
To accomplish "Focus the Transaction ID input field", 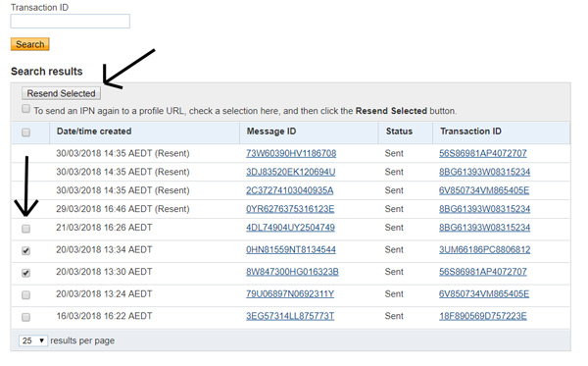I will pos(71,21).
